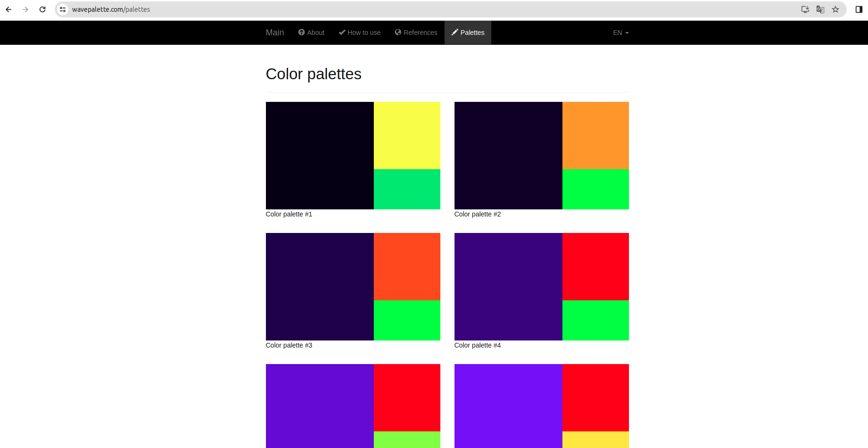Select the Palettes tab
The image size is (868, 448).
468,33
